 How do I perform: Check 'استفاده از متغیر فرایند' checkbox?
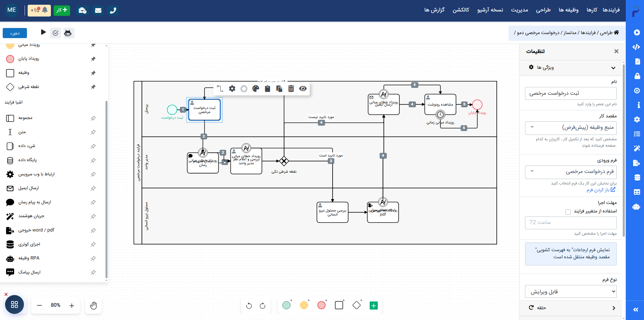(568, 212)
